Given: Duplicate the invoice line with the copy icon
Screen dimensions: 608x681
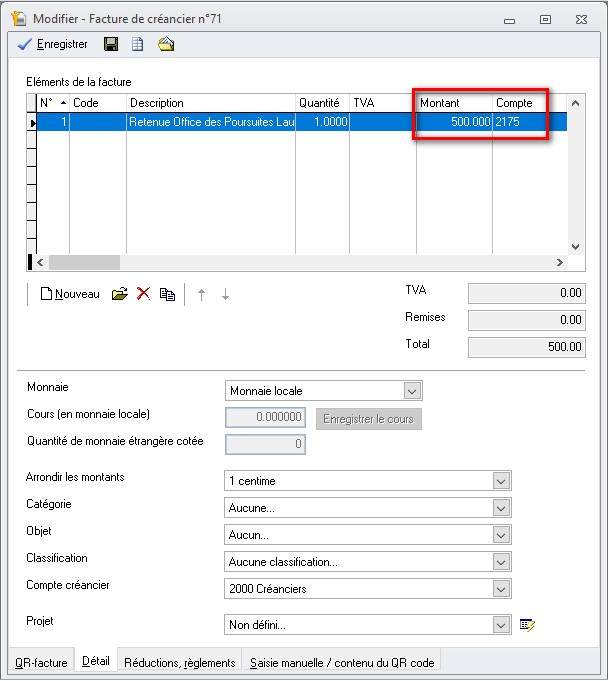Looking at the screenshot, I should [x=167, y=294].
